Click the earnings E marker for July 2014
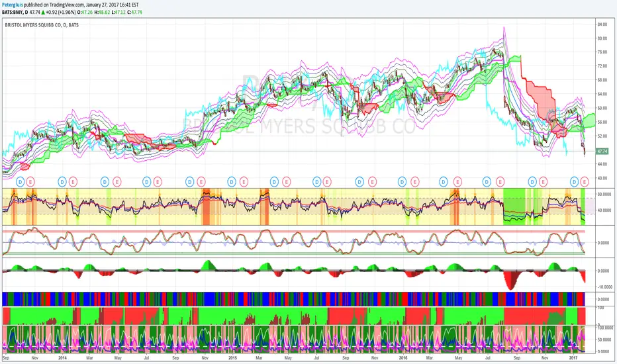Screen dimensions: 617x364 point(158,182)
